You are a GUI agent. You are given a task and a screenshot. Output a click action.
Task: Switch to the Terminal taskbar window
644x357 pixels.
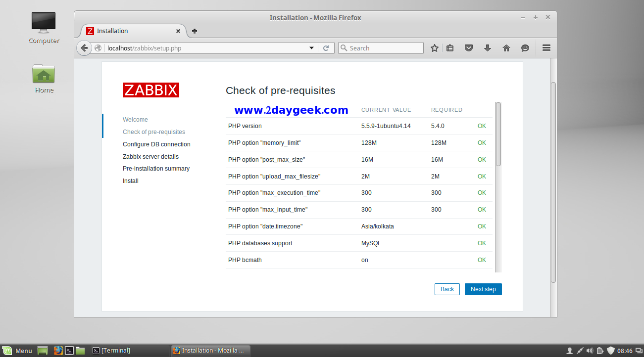tap(130, 351)
